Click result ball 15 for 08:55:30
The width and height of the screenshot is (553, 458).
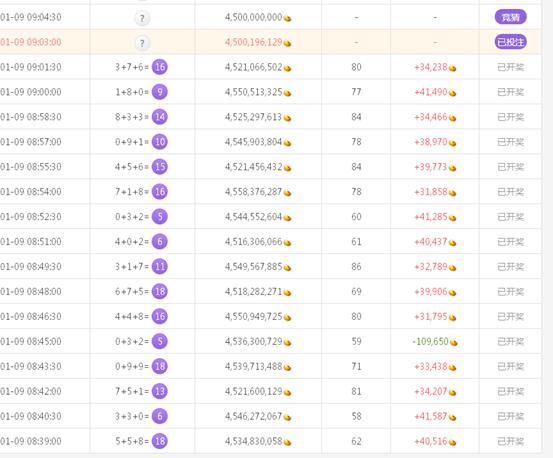tap(160, 167)
